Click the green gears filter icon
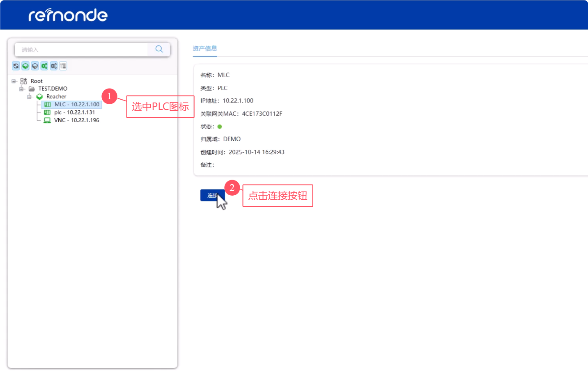This screenshot has height=372, width=588. click(x=44, y=66)
